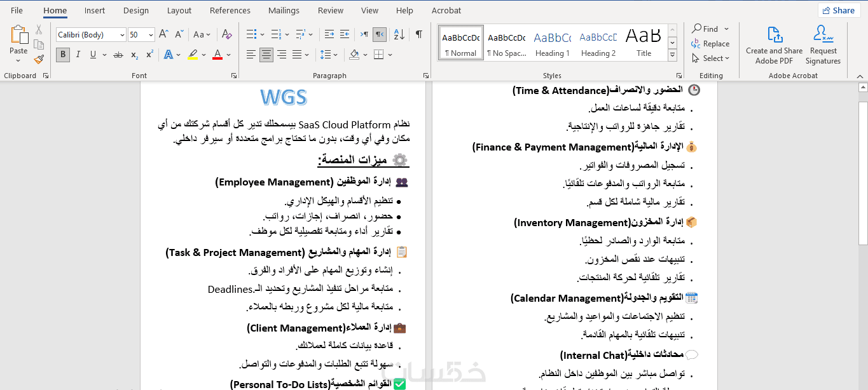Open the font name dropdown
Viewport: 868px width, 390px height.
point(121,35)
